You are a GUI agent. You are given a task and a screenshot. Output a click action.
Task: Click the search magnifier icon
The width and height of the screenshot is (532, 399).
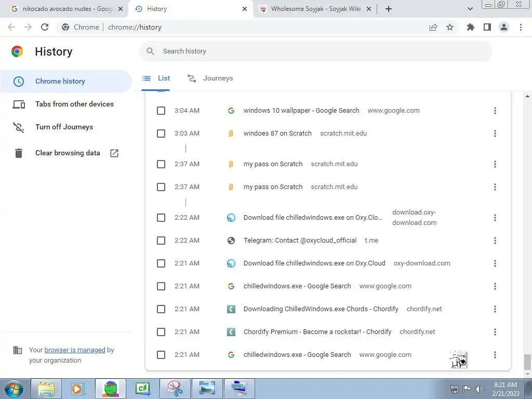tap(150, 51)
